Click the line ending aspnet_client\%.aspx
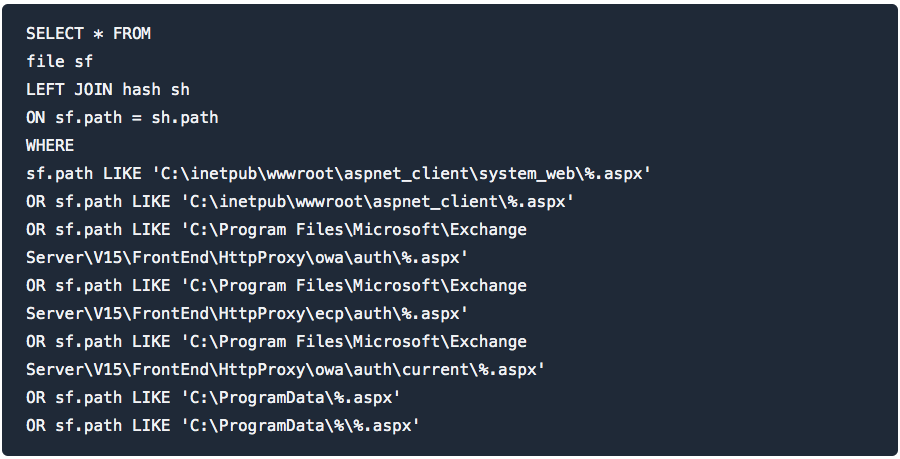 tap(300, 202)
